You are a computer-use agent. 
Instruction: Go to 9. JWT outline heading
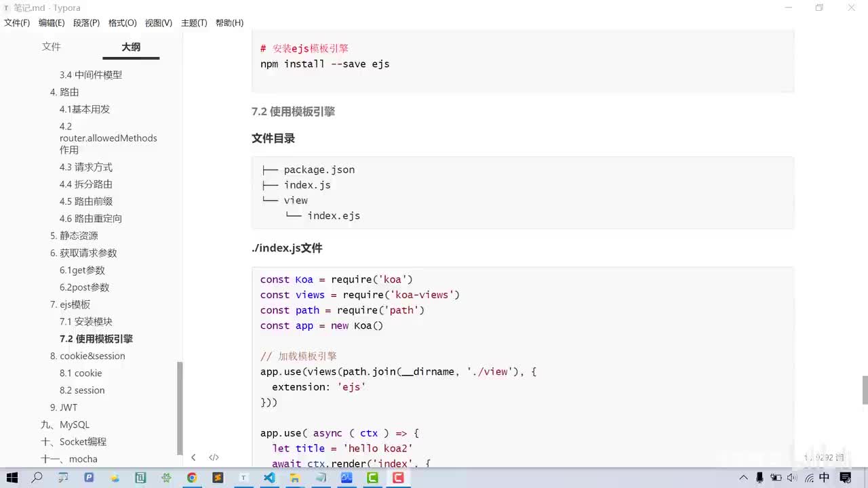point(64,407)
